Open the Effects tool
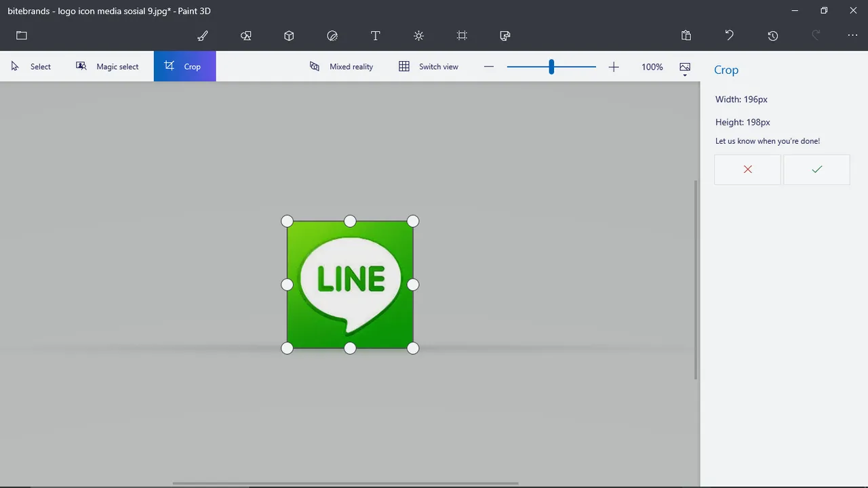Image resolution: width=868 pixels, height=488 pixels. [418, 35]
